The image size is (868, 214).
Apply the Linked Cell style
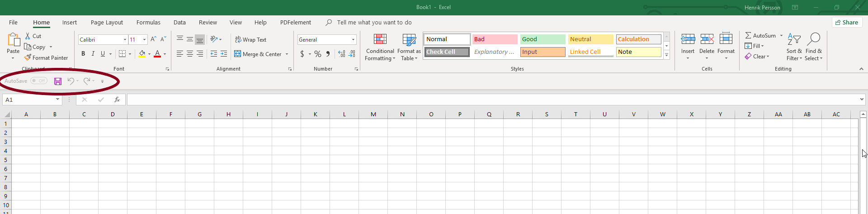pyautogui.click(x=591, y=52)
